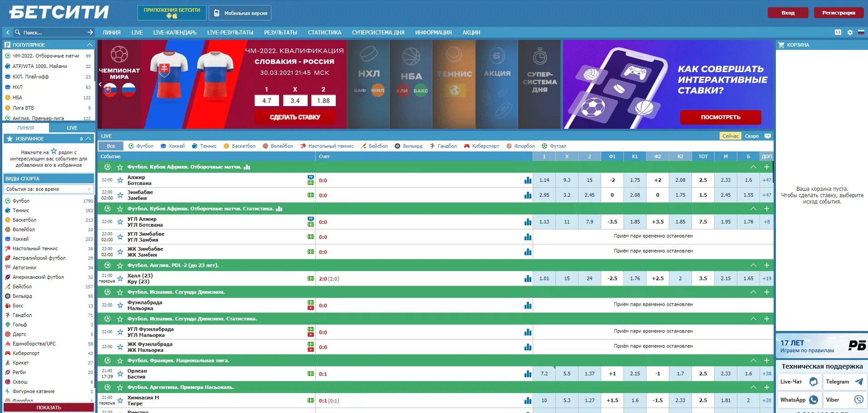Click Сделать ставку on Словакия-Россия banner
Screen dimensions: 868x413
click(295, 117)
